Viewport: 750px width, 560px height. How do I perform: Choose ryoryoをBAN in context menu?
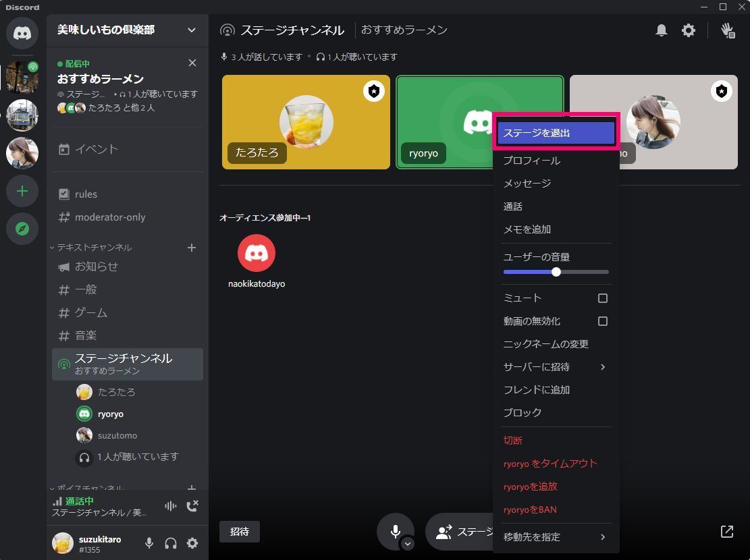556,509
